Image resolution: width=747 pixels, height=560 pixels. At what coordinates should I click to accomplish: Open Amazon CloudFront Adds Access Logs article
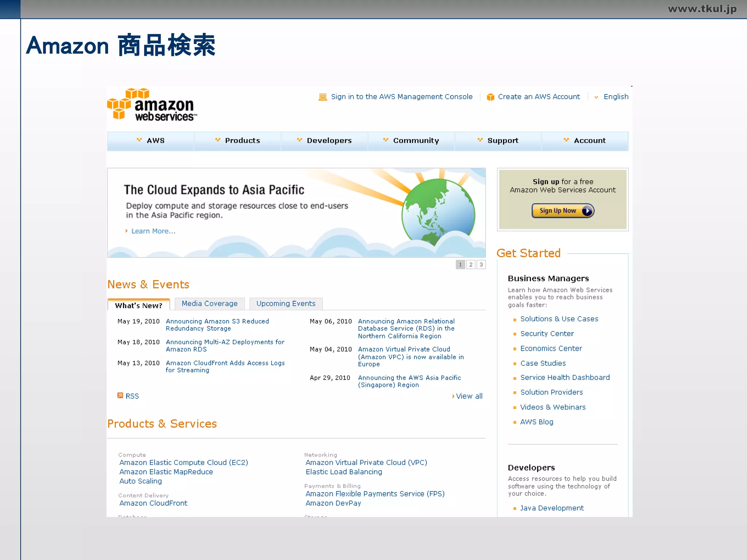click(x=225, y=366)
